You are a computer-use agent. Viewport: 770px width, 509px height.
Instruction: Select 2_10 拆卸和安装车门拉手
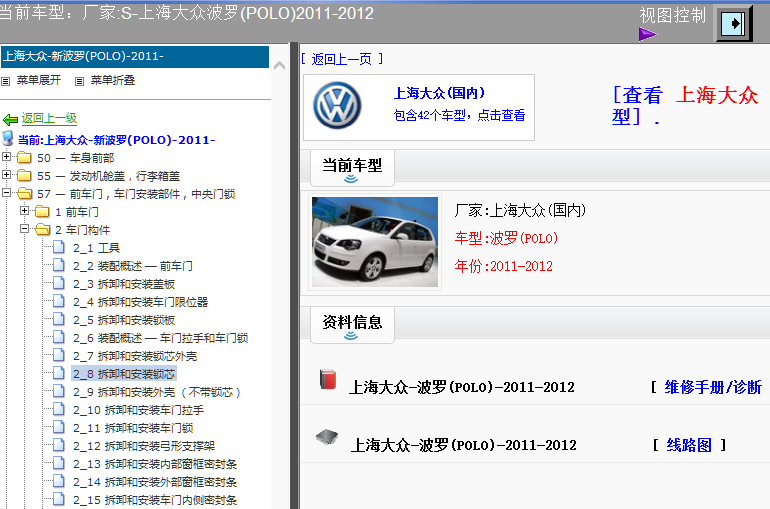138,410
